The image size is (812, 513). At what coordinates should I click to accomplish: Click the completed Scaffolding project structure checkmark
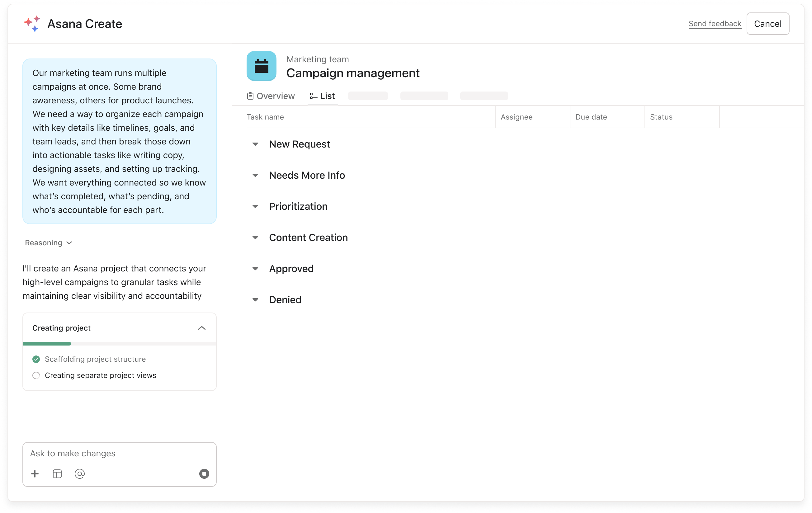36,359
